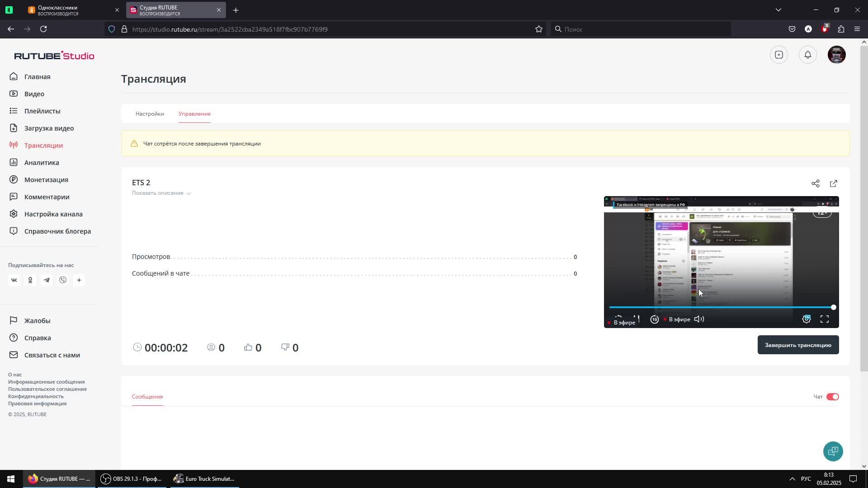Image resolution: width=868 pixels, height=488 pixels.
Task: Expand Показать описание
Action: (x=161, y=193)
